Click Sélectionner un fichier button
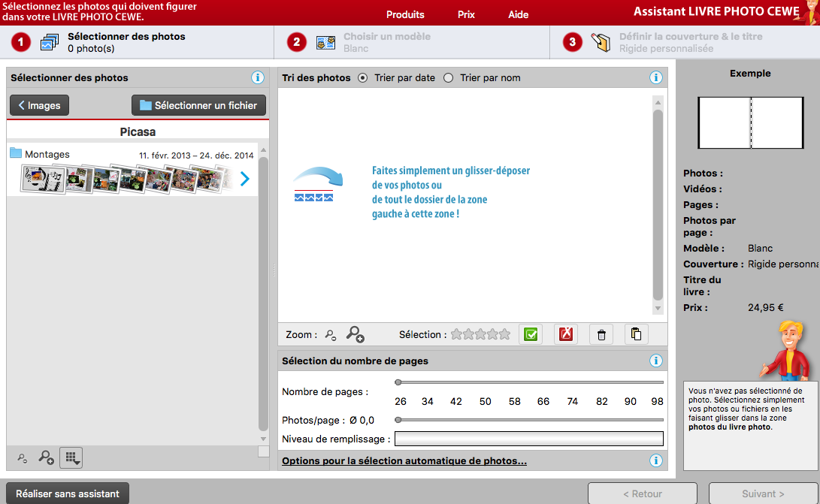The image size is (820, 504). (x=198, y=105)
